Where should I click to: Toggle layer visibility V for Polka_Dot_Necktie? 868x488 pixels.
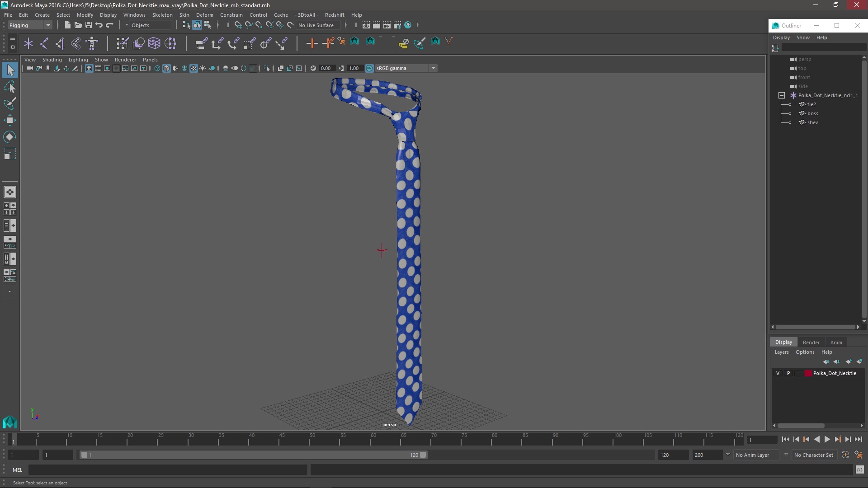778,373
